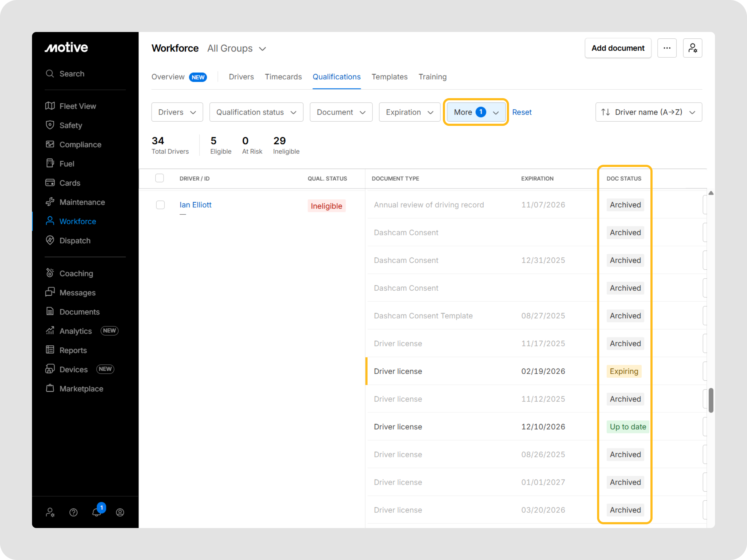The width and height of the screenshot is (747, 560).
Task: Click user settings icon beside Add document
Action: (x=692, y=48)
